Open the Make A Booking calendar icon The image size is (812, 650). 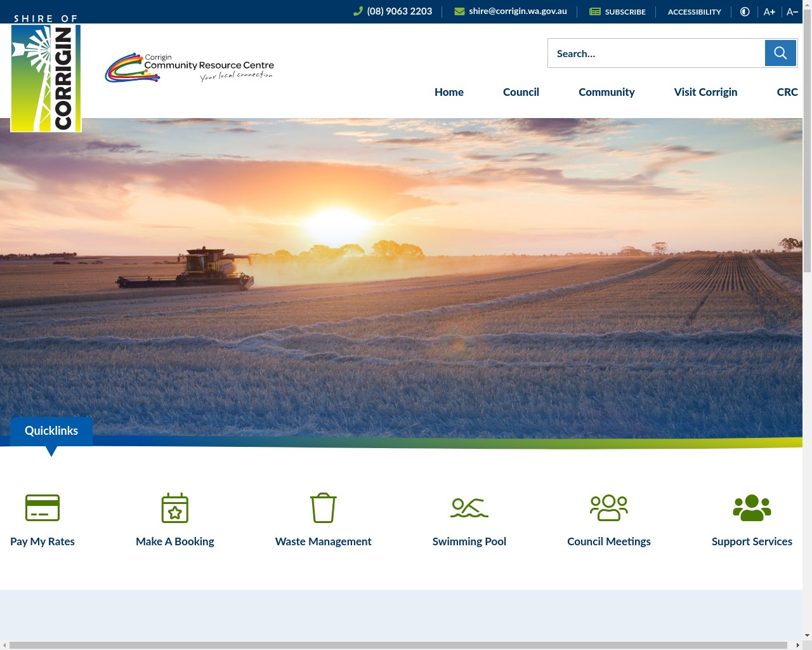(174, 507)
